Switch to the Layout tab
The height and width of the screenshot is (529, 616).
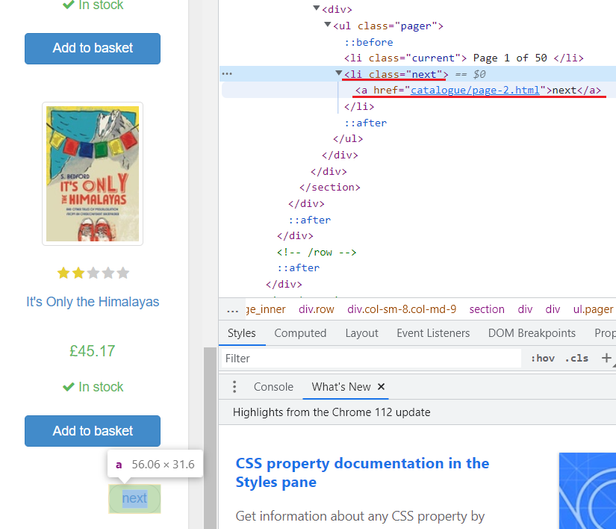pos(362,333)
